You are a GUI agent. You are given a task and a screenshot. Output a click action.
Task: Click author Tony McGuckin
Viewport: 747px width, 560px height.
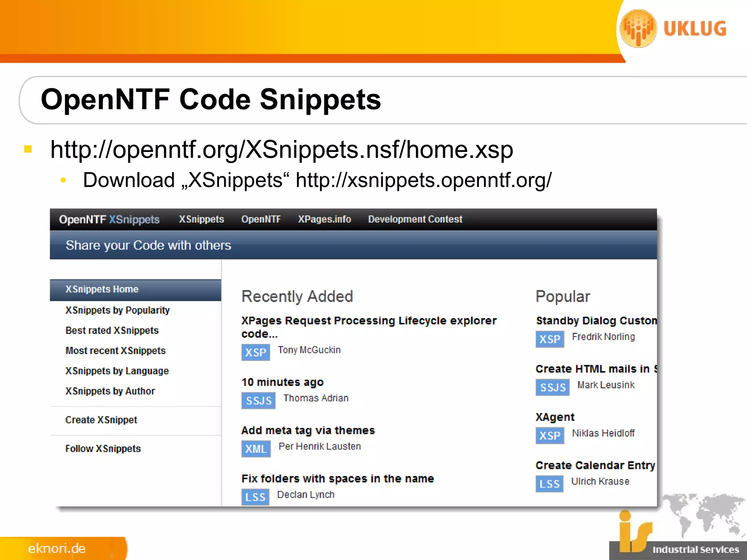tap(309, 350)
